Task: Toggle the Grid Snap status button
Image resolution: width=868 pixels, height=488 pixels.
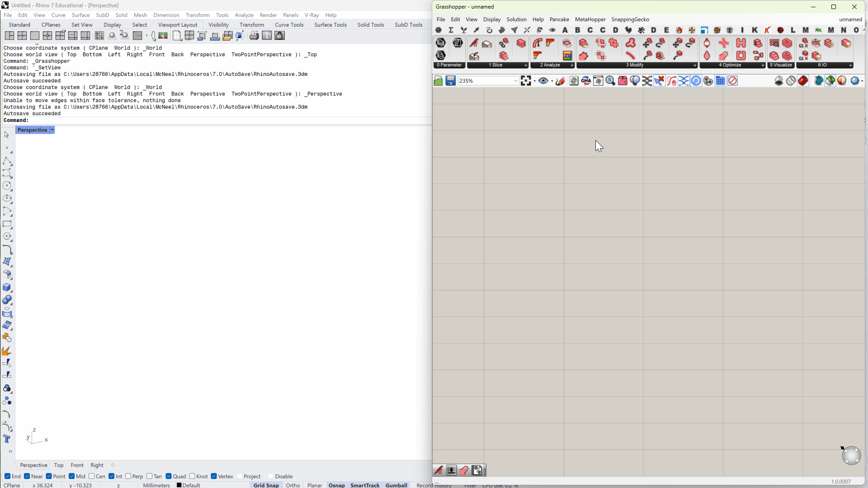Action: click(x=266, y=485)
